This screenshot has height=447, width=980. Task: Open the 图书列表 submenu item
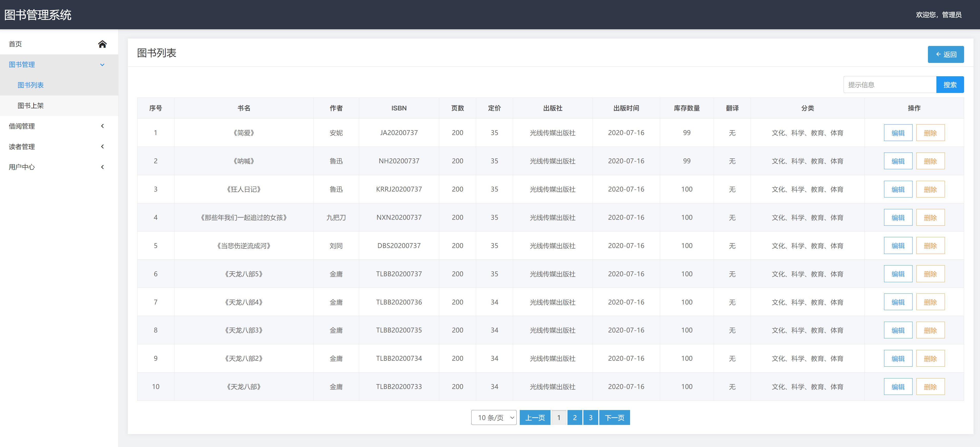click(x=59, y=85)
